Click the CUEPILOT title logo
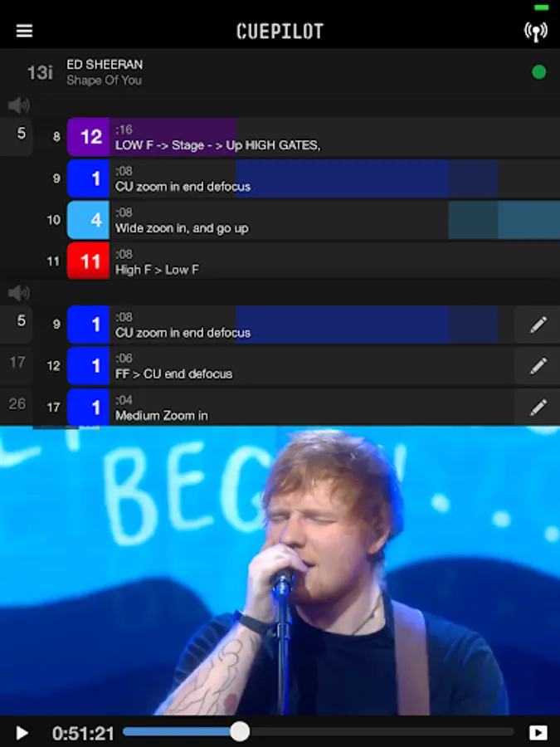This screenshot has height=747, width=560. pyautogui.click(x=280, y=32)
